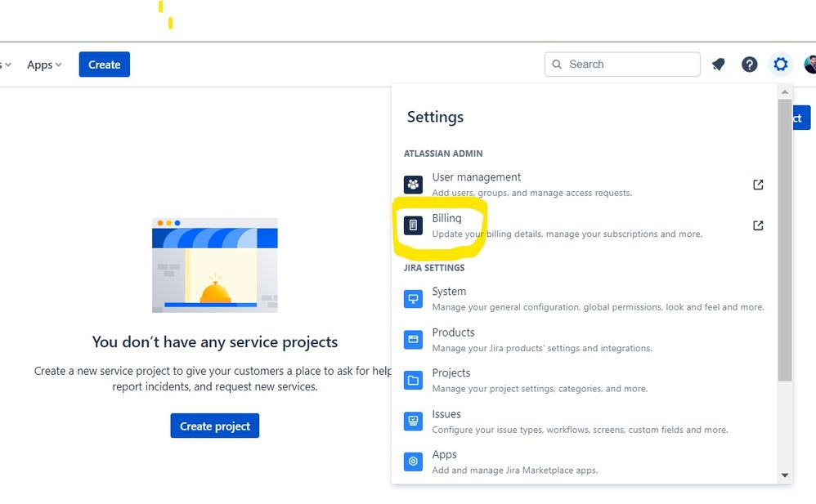The image size is (816, 504).
Task: Focus the Search input field
Action: pyautogui.click(x=622, y=64)
